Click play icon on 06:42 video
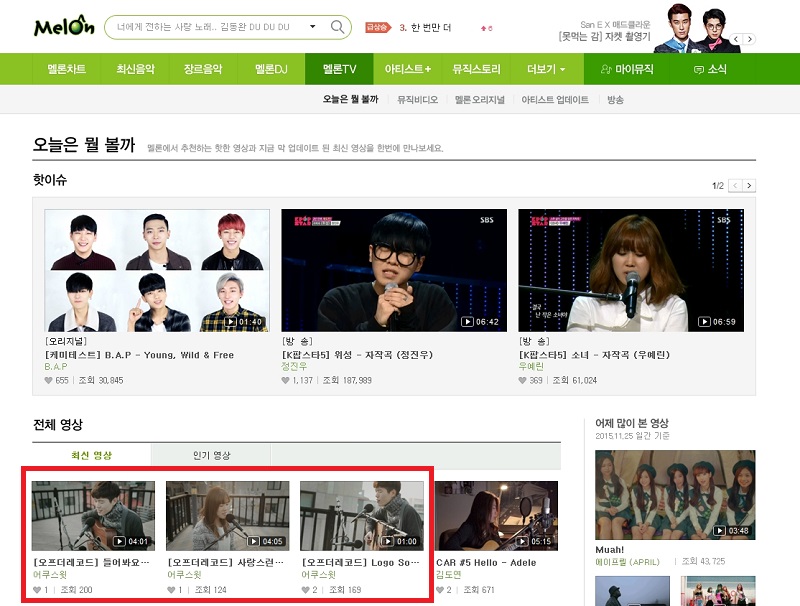The width and height of the screenshot is (800, 606). [x=467, y=321]
